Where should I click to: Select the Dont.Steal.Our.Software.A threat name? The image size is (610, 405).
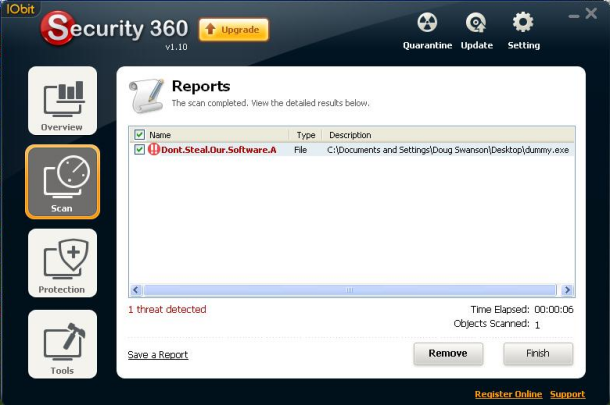[219, 150]
